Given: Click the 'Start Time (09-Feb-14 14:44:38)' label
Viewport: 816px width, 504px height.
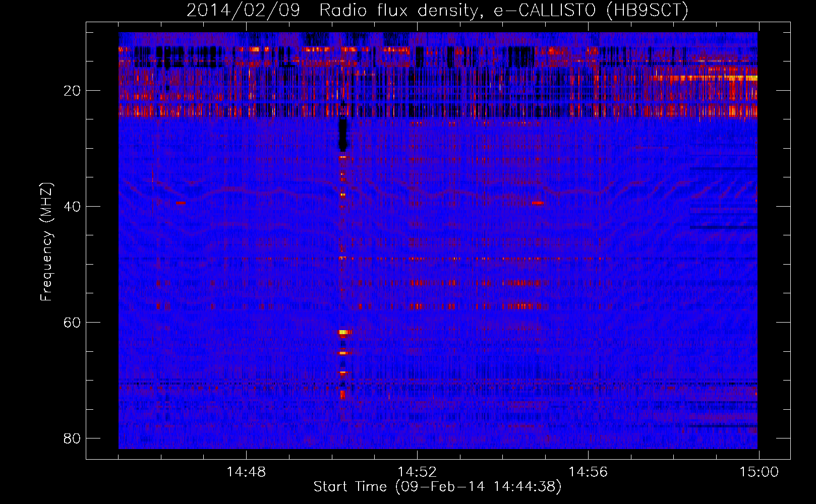Looking at the screenshot, I should click(437, 487).
